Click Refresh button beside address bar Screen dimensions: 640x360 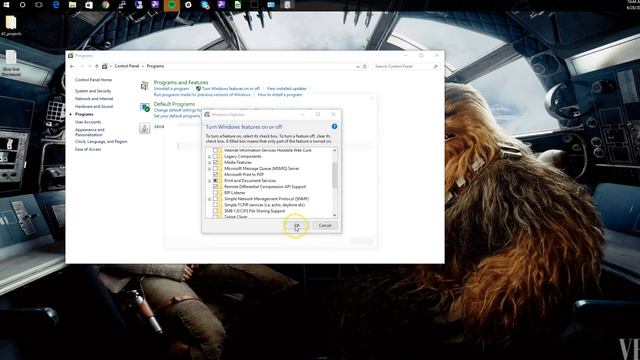tap(365, 66)
